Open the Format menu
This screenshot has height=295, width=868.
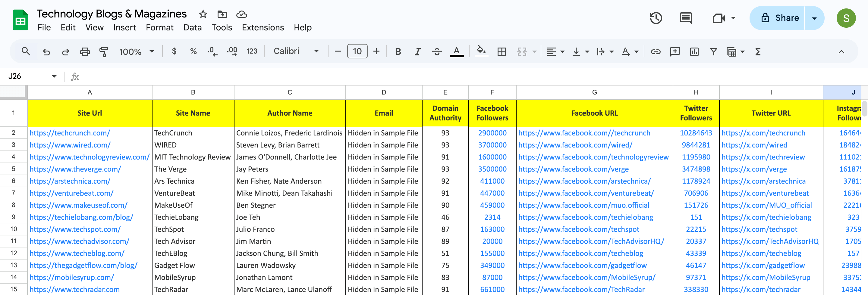pyautogui.click(x=159, y=28)
